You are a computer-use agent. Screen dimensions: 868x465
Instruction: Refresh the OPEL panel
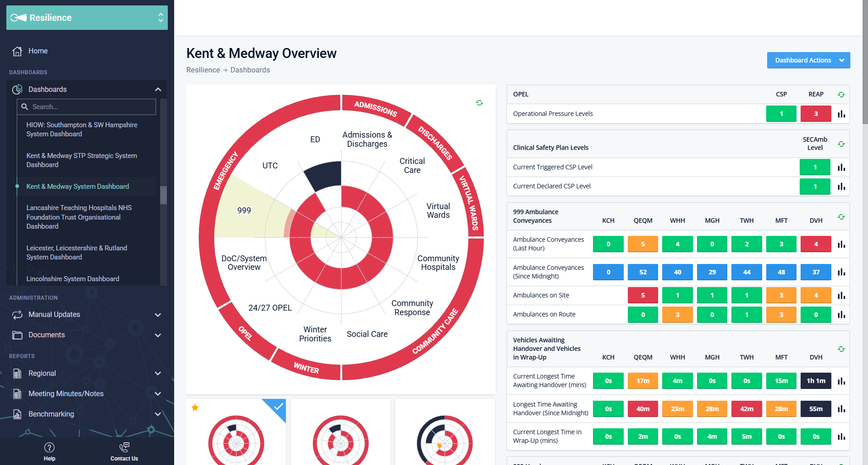click(x=841, y=95)
